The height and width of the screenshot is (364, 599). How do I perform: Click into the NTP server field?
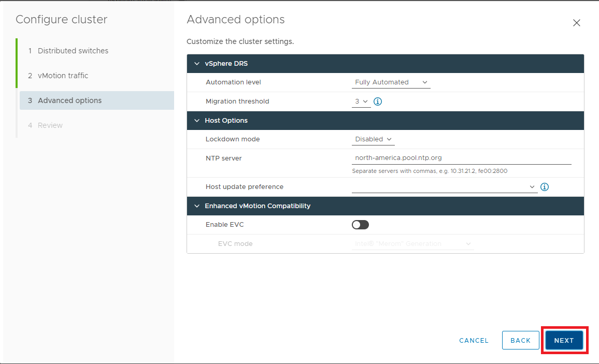pos(461,158)
